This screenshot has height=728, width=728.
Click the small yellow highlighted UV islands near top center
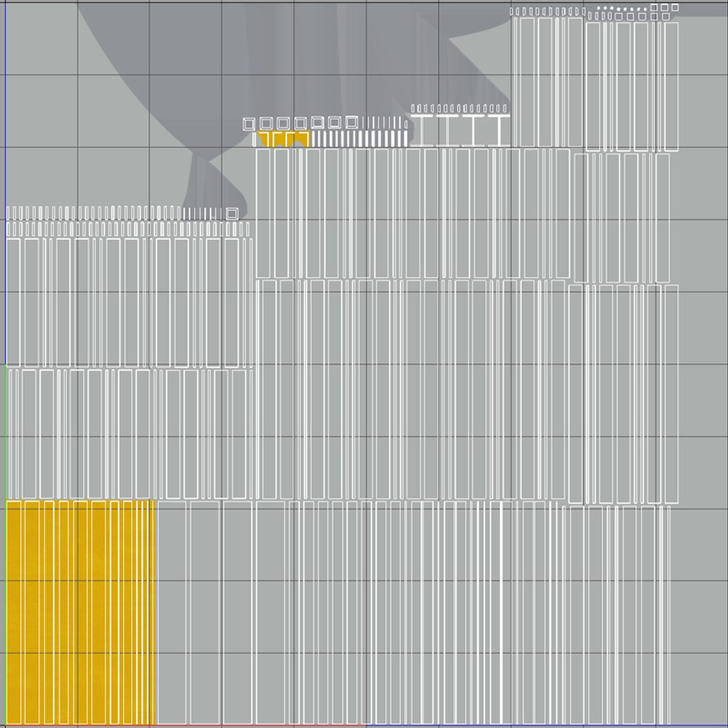(x=283, y=140)
